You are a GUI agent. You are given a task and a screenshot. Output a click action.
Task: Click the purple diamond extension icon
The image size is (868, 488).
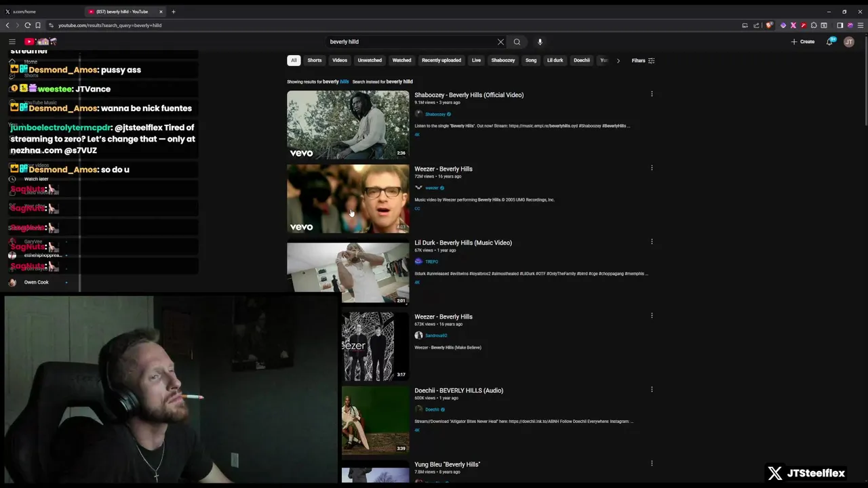(783, 25)
